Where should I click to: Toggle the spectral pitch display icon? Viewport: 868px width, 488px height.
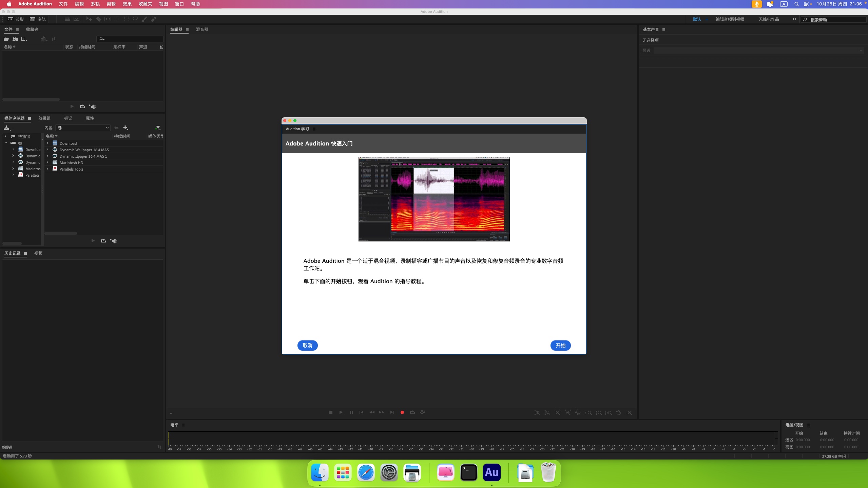tap(77, 19)
